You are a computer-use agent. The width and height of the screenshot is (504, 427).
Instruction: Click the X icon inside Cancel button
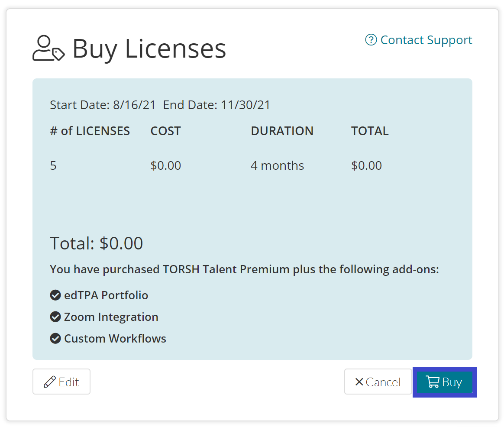coord(359,382)
